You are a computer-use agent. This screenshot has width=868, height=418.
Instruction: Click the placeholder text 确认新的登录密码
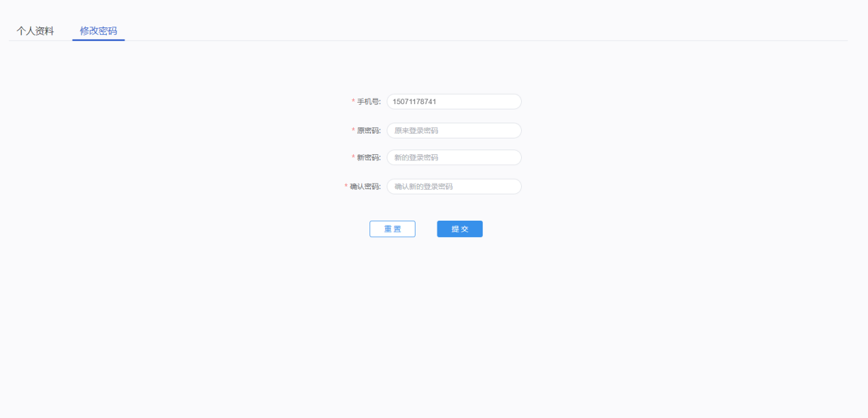423,186
